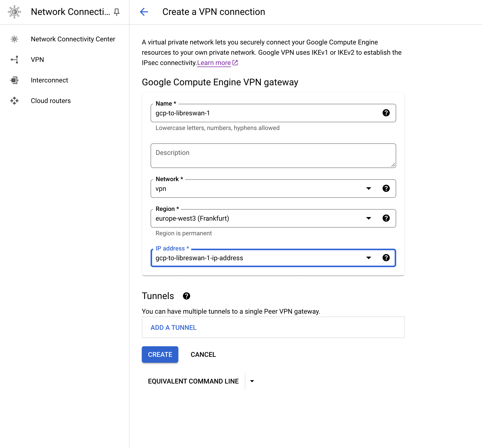Click into the Description text area

pos(273,156)
